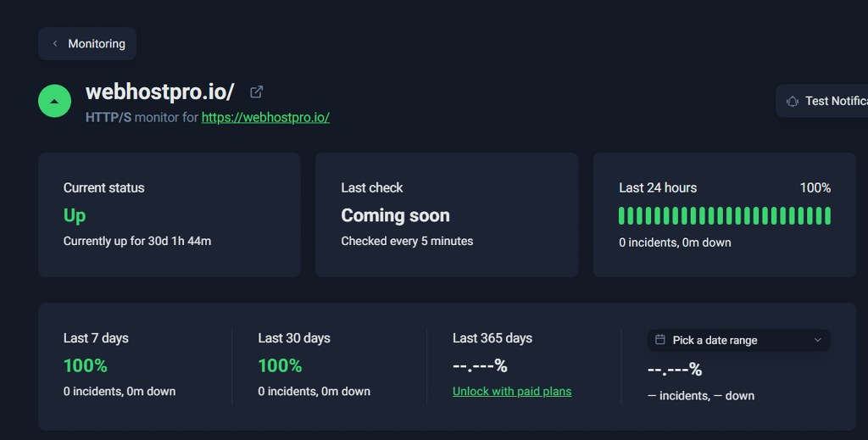The height and width of the screenshot is (440, 868).
Task: Click the bell icon in Test Notification
Action: [x=793, y=101]
